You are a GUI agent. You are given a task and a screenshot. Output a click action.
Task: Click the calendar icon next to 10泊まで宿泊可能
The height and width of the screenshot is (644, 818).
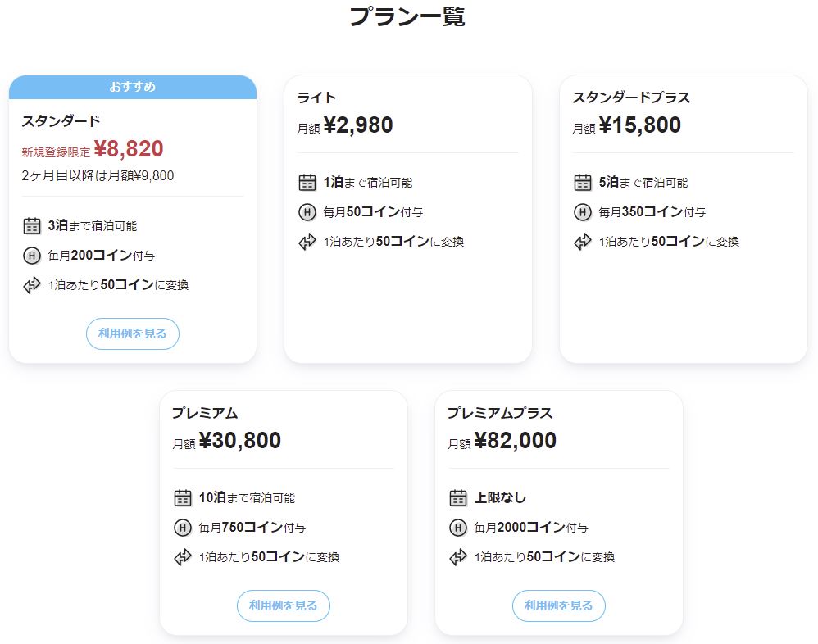click(183, 498)
